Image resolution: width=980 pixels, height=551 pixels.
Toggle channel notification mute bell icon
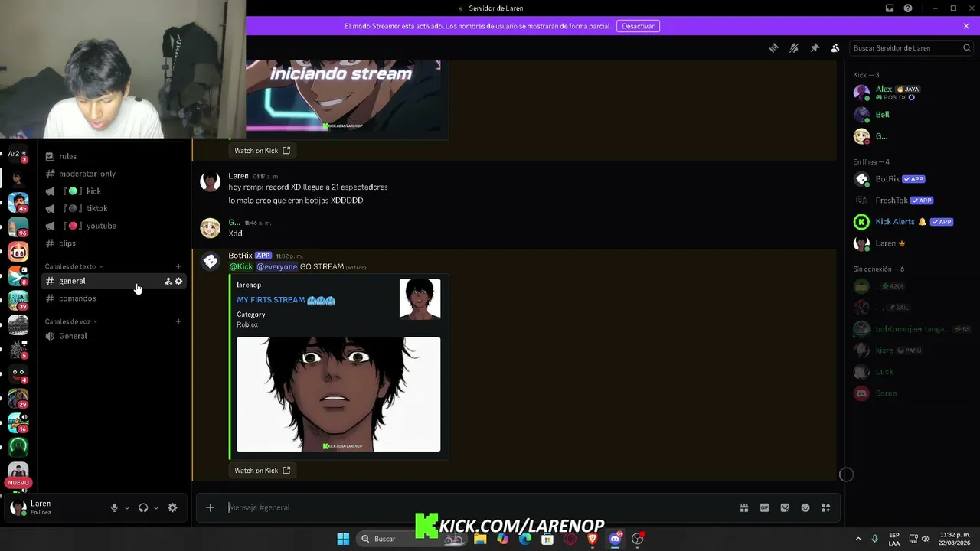click(x=794, y=47)
